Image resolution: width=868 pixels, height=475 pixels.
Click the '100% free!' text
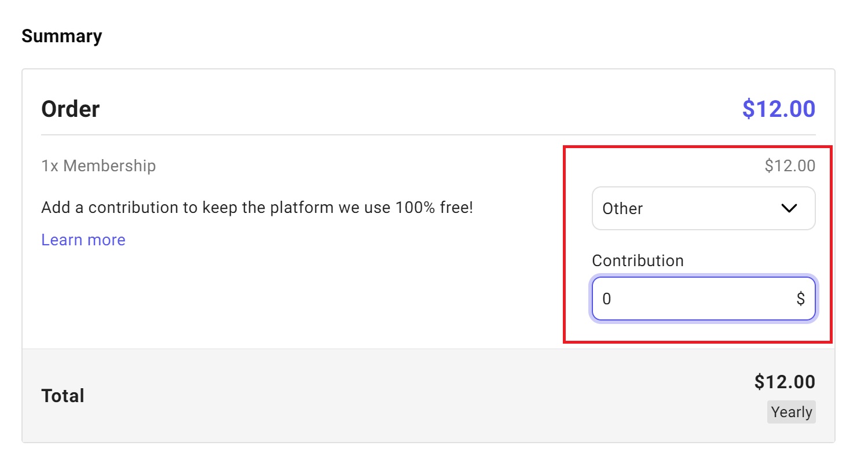tap(434, 208)
